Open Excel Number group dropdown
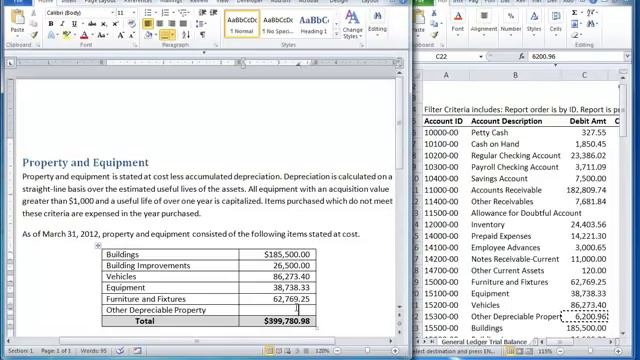 [511, 24]
